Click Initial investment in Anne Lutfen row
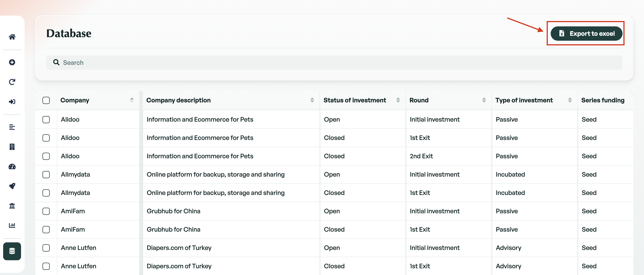This screenshot has width=644, height=275. coord(435,248)
